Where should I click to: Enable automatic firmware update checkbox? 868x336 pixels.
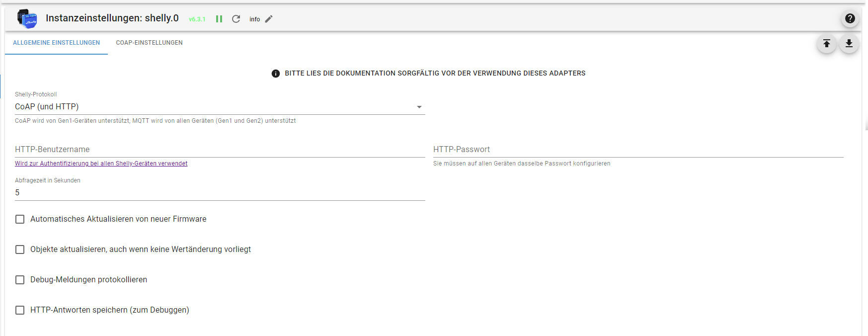(x=20, y=219)
